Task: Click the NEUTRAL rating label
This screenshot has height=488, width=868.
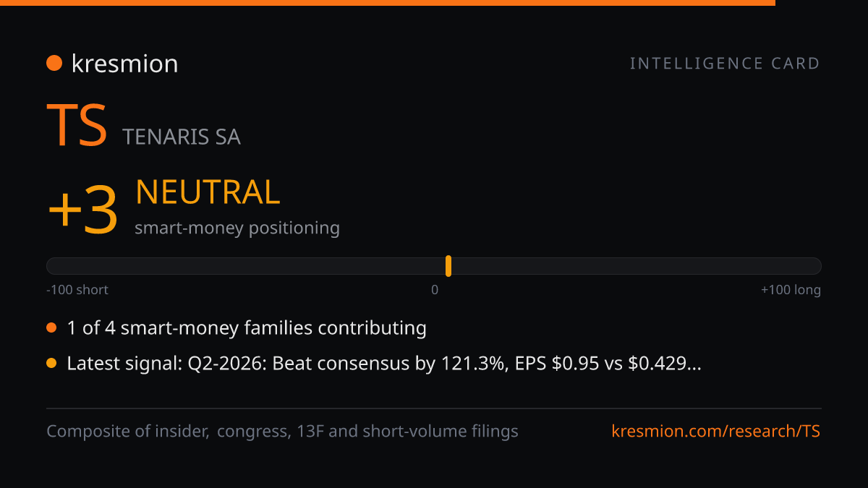Action: 208,192
